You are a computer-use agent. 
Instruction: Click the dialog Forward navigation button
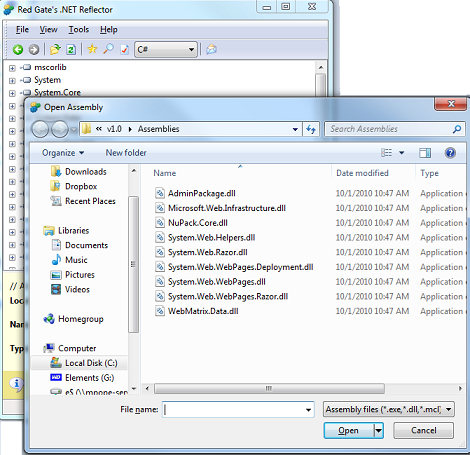60,129
